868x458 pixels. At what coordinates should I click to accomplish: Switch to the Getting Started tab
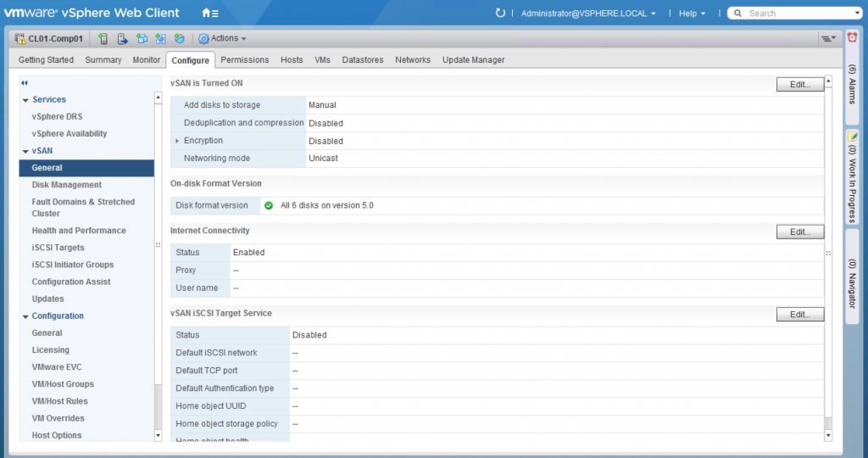[46, 60]
